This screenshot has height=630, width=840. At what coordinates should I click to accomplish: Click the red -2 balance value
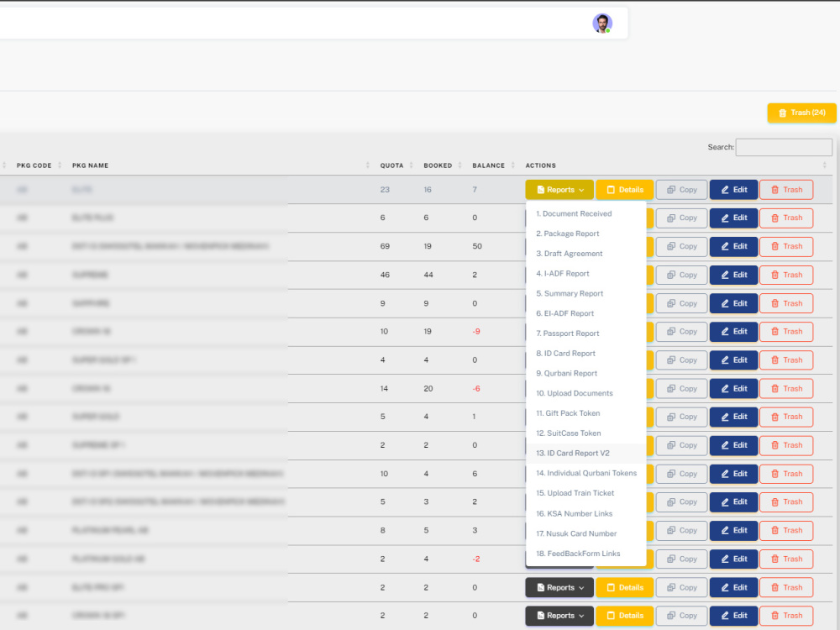pyautogui.click(x=475, y=559)
